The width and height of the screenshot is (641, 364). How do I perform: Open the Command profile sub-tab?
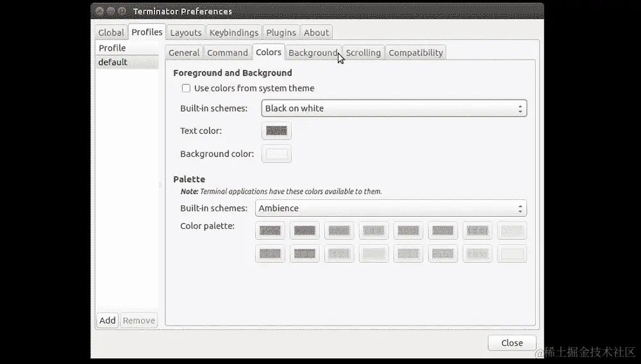point(228,53)
